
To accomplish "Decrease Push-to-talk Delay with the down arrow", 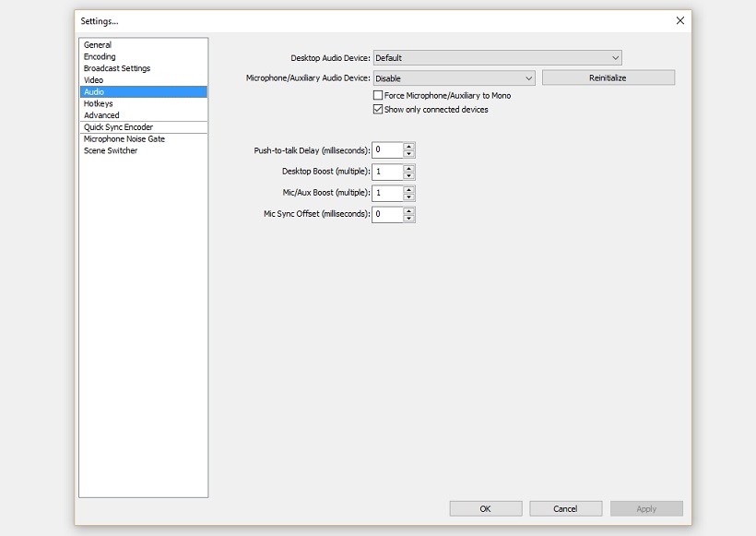I will 408,154.
